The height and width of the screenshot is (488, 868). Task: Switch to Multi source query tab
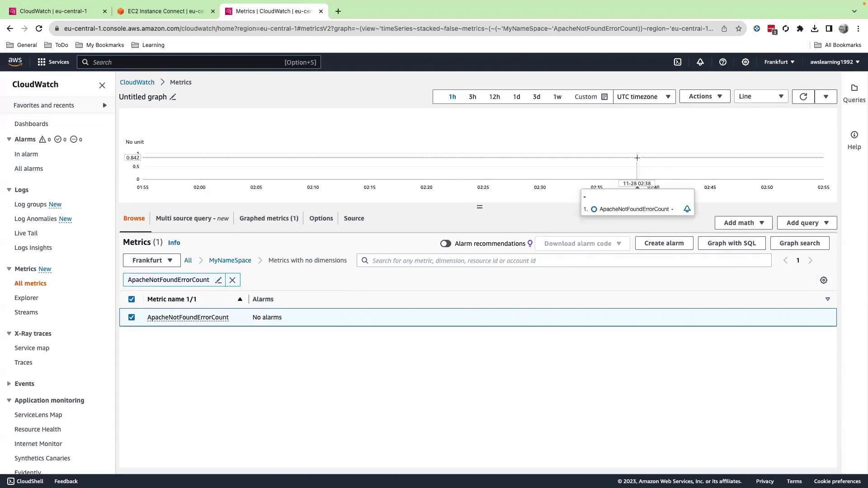(192, 218)
